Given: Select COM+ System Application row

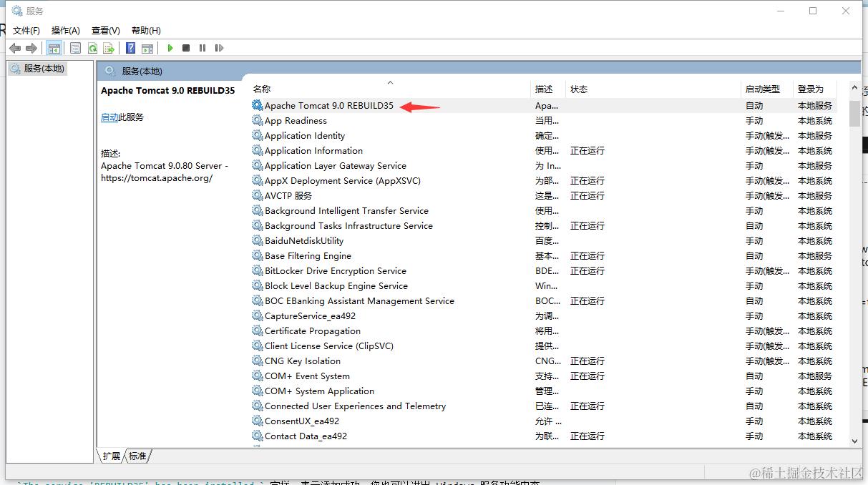Looking at the screenshot, I should point(542,391).
